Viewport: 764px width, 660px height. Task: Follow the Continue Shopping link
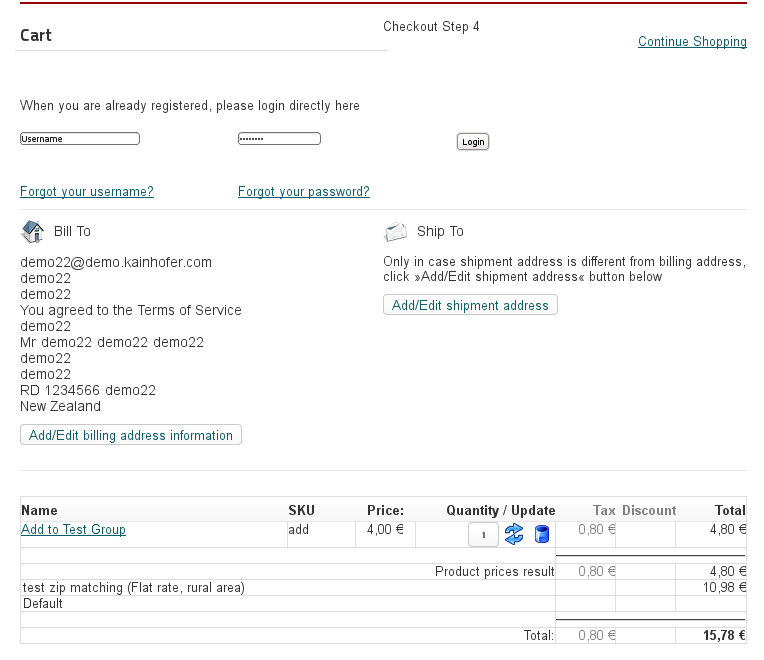692,42
